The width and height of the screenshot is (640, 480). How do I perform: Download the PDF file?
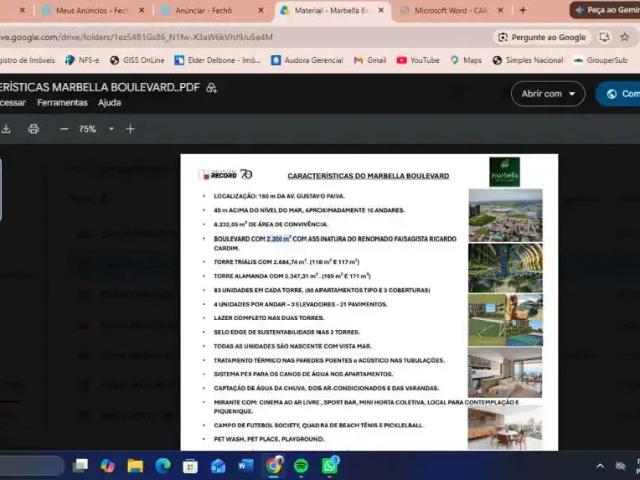[x=6, y=129]
